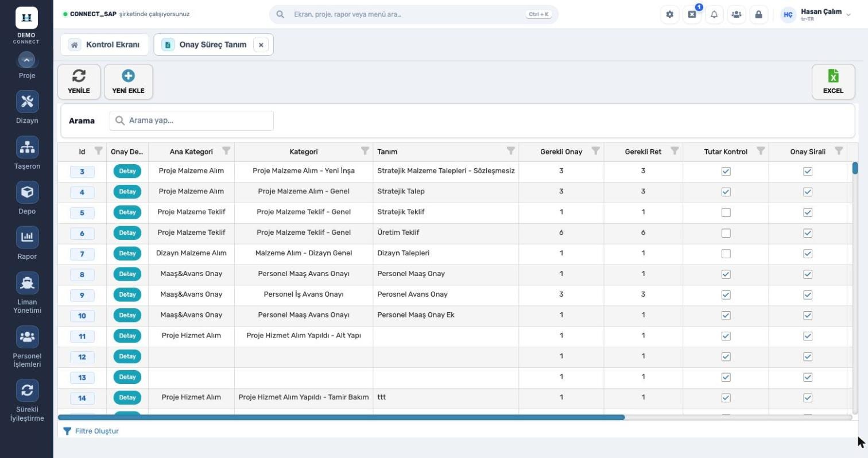Open Detay for row 12

coord(127,356)
